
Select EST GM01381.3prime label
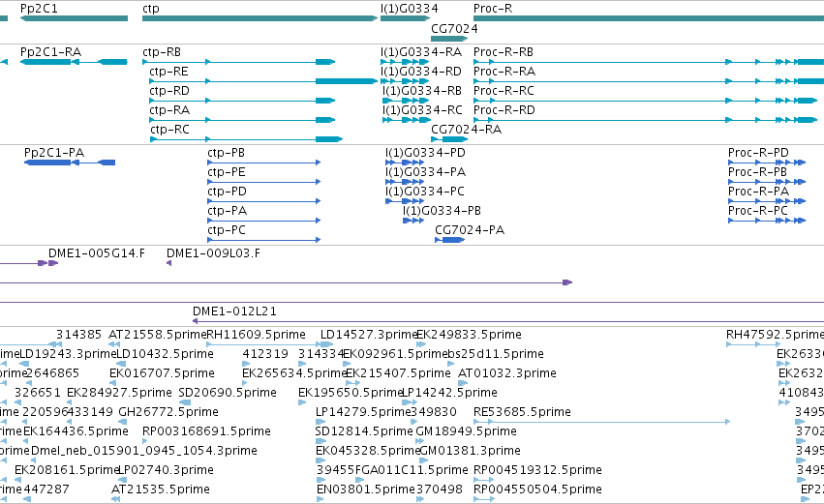pos(470,452)
